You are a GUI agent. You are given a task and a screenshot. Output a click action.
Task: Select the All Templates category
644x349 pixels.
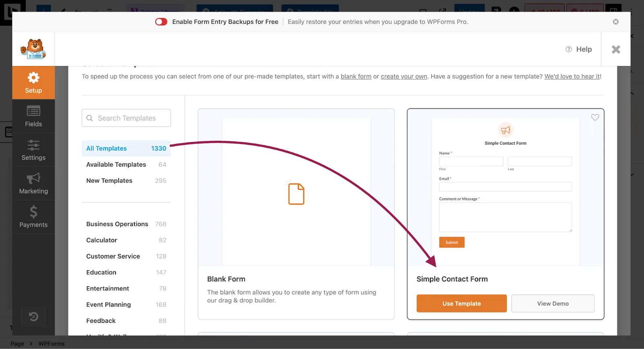pos(126,148)
